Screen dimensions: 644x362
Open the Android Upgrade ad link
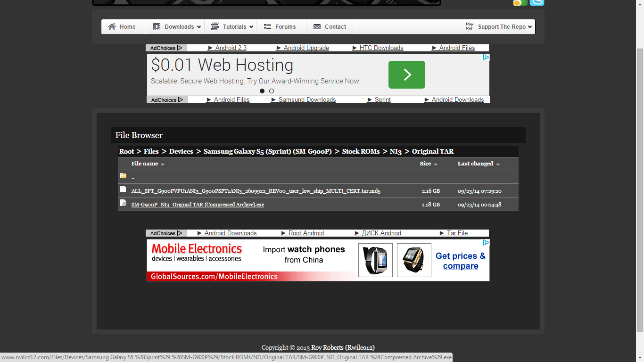303,48
